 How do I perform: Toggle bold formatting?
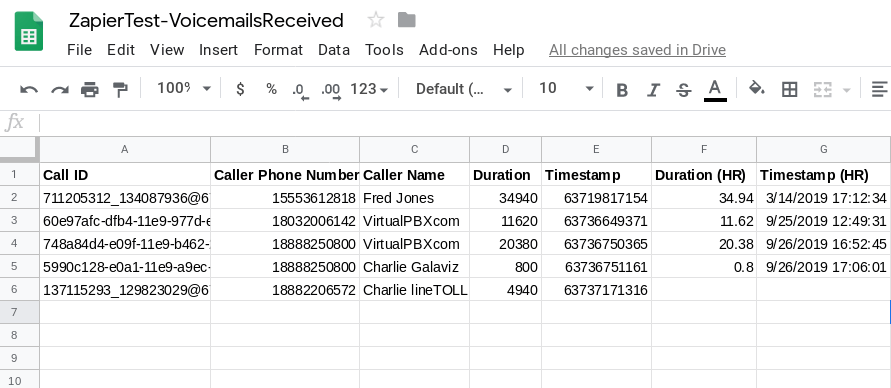point(622,90)
